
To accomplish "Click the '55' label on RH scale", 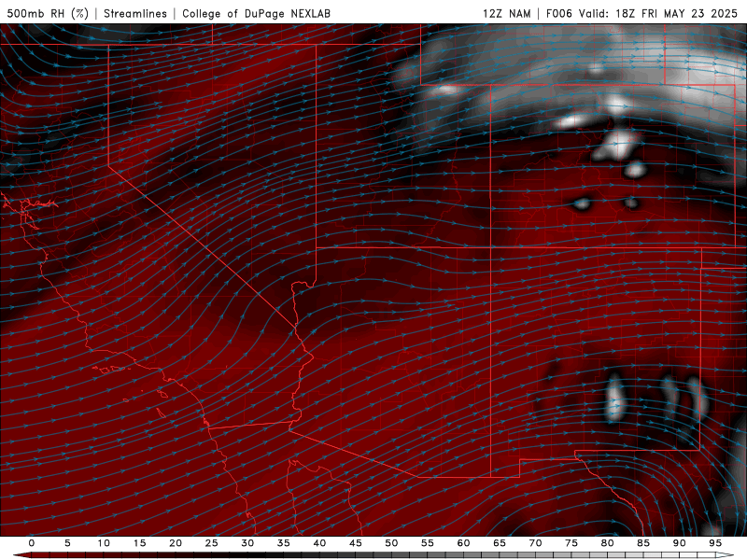I will click(x=428, y=543).
